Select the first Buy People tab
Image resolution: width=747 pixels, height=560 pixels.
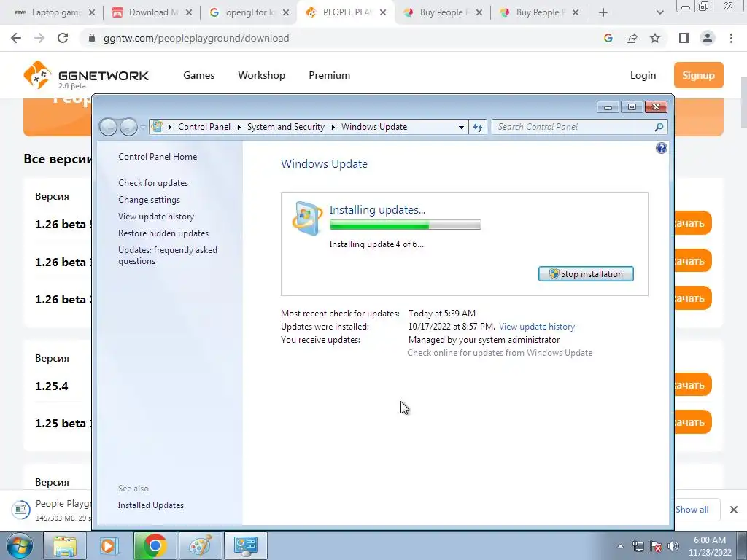441,12
